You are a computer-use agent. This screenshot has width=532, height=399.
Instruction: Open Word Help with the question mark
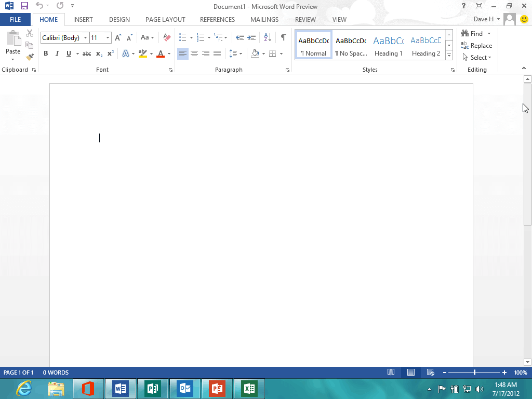coord(463,6)
